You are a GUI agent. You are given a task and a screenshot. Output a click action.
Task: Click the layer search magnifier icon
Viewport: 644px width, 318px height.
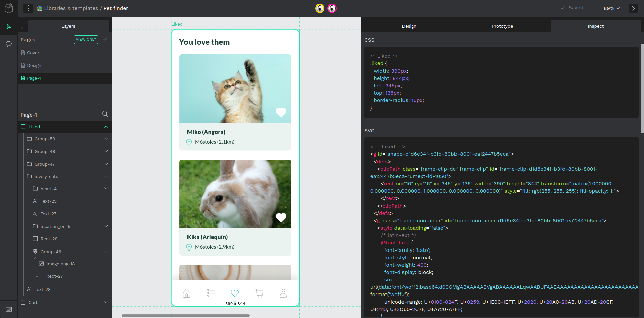click(105, 114)
